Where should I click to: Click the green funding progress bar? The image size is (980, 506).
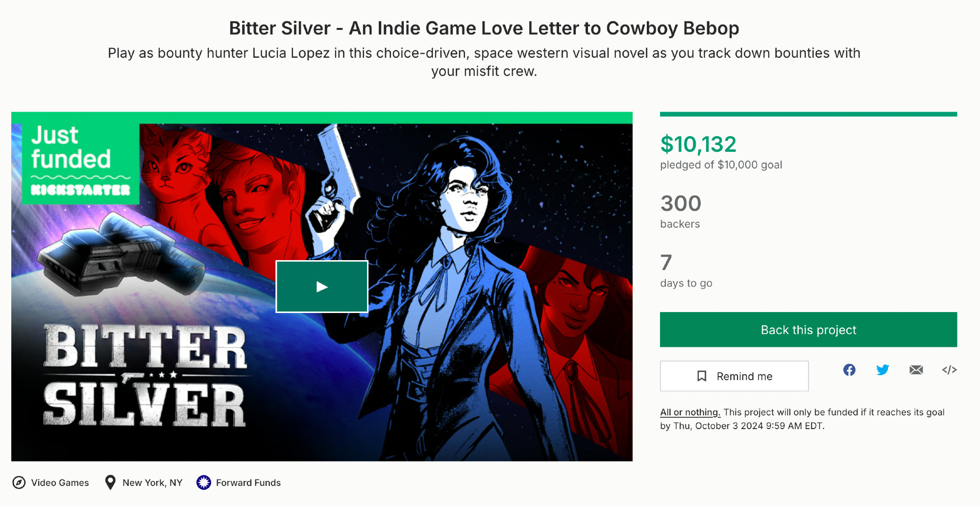pos(808,114)
